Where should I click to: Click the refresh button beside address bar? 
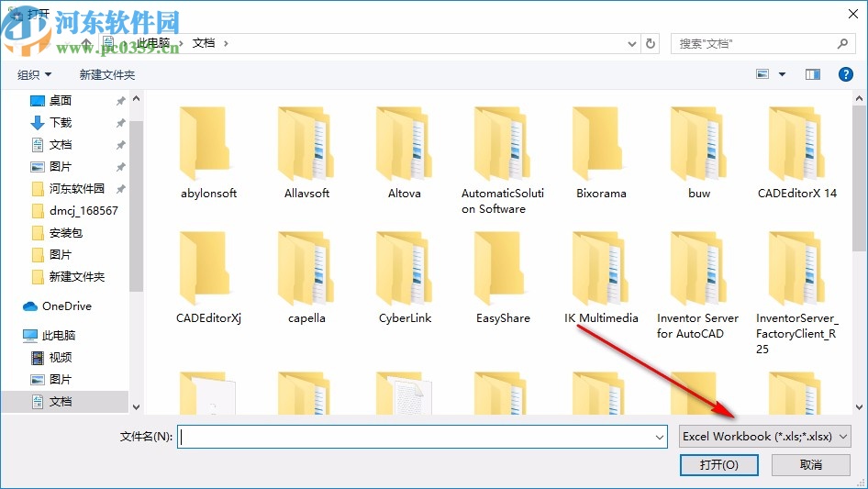tap(651, 43)
